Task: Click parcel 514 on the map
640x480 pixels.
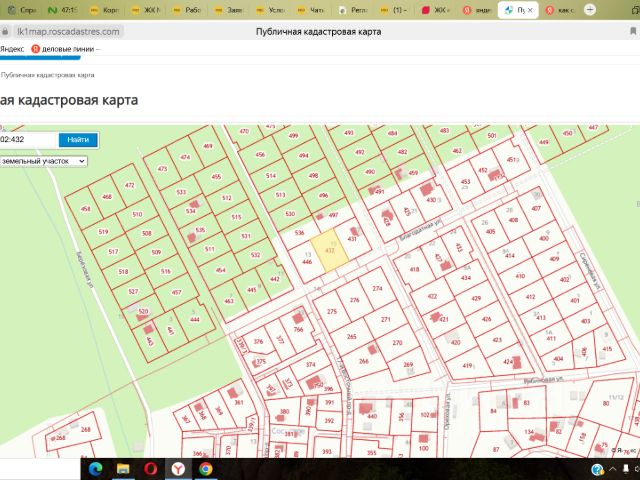Action: 271,176
